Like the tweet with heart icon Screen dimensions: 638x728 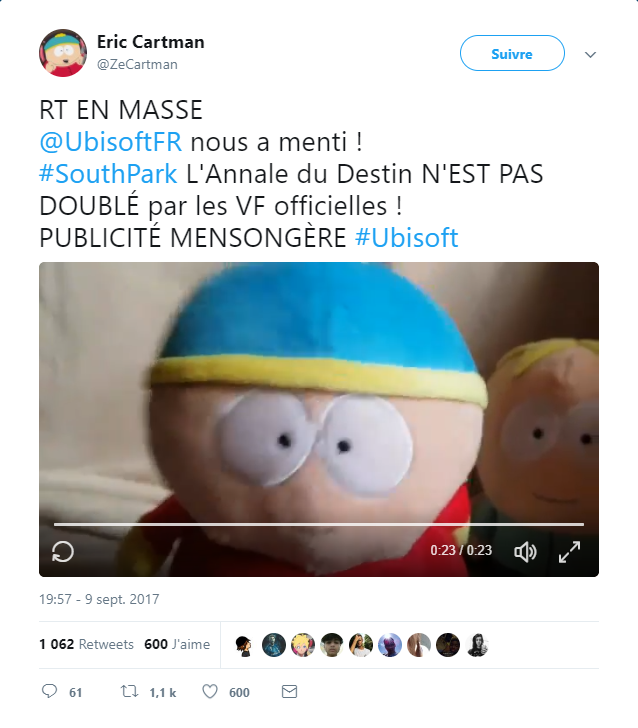click(x=210, y=692)
